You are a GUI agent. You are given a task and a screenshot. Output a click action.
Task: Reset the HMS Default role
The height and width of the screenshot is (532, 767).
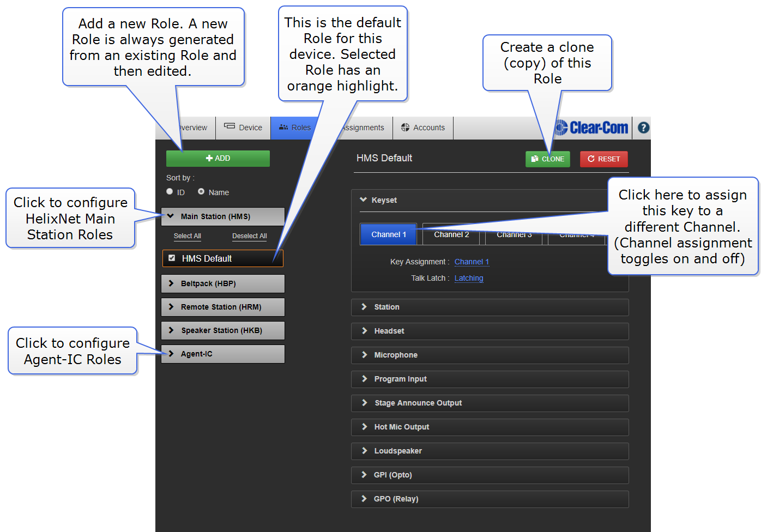[x=603, y=159]
